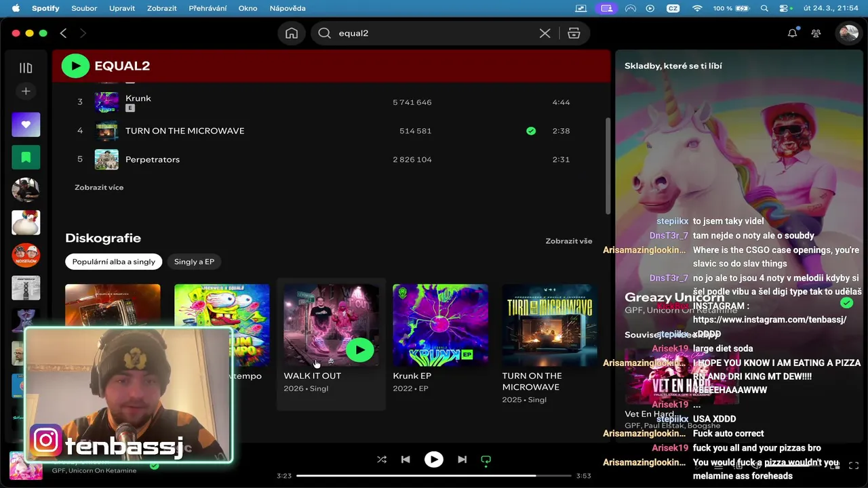868x488 pixels.
Task: Open the sidebar playlist with chicken cover
Action: click(26, 222)
